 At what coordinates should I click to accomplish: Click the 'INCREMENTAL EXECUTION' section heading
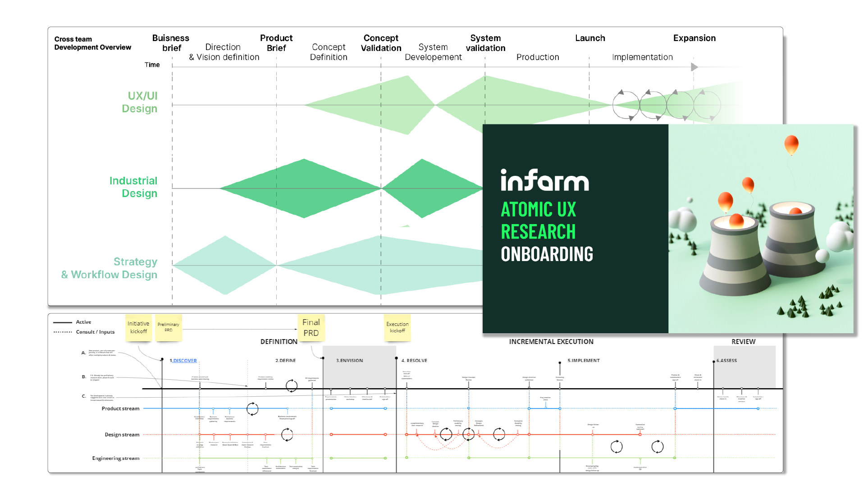pyautogui.click(x=551, y=342)
